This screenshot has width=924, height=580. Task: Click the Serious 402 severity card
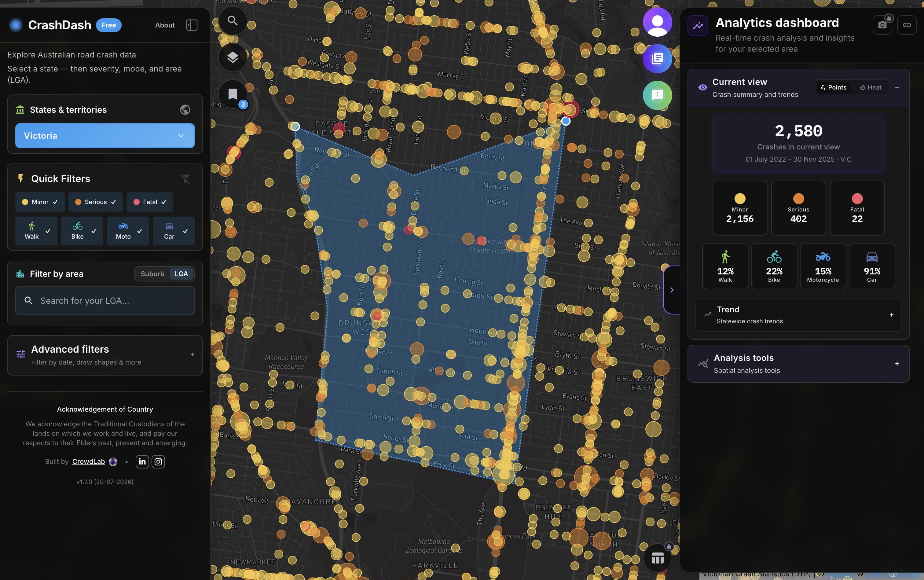click(x=799, y=208)
